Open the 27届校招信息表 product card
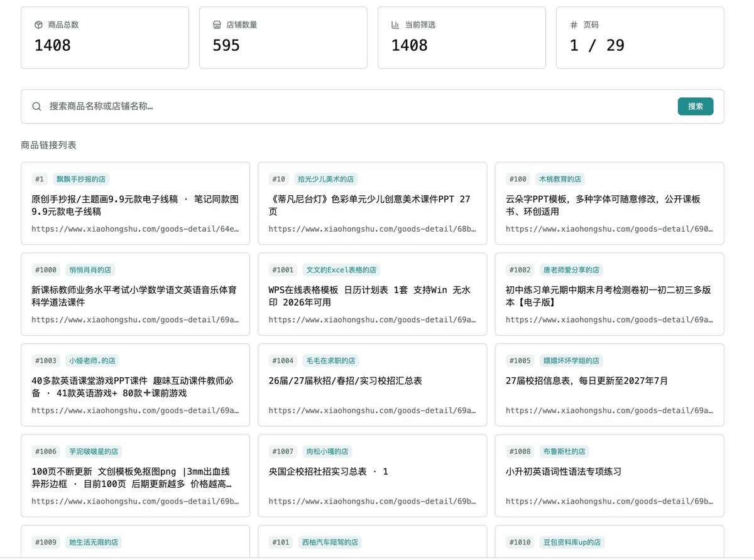 (609, 385)
